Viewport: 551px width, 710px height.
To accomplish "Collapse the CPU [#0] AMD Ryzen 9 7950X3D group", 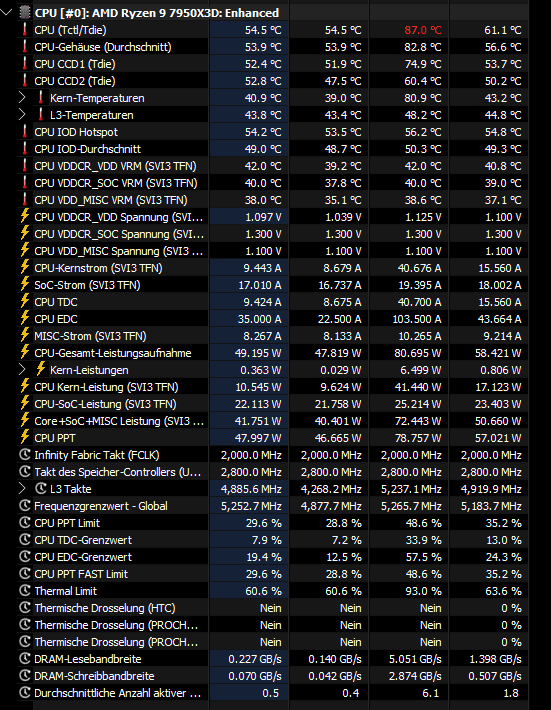I will point(7,13).
